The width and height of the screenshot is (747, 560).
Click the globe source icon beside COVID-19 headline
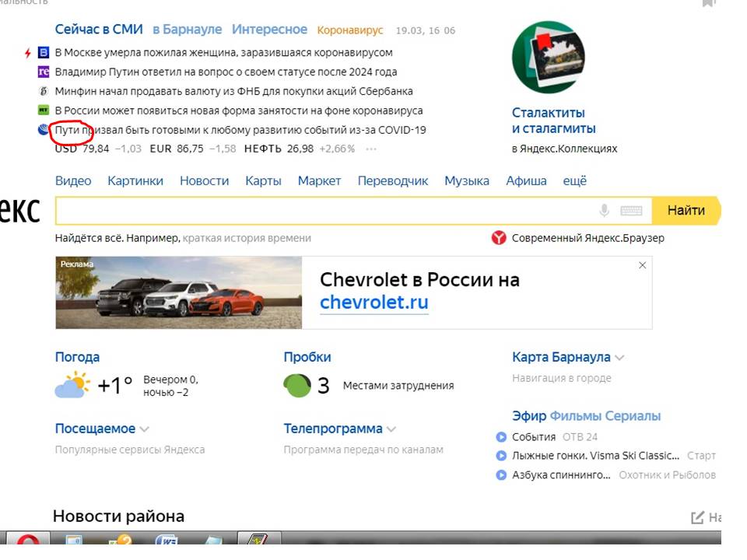coord(44,130)
